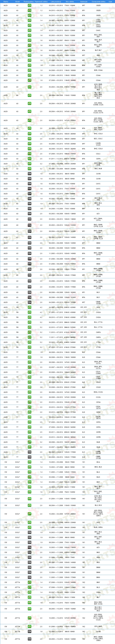115x644 pixels.
Task: Click the BCA engine code cell
Action: [98, 462]
